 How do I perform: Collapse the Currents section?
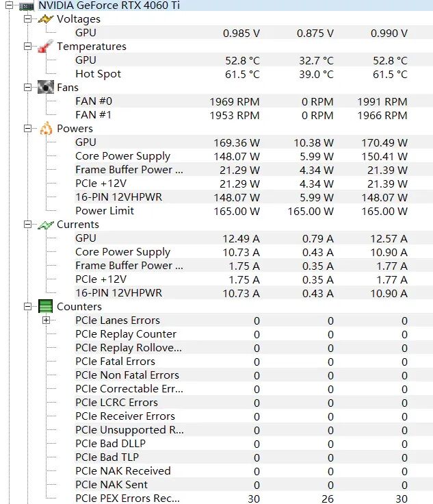[27, 224]
